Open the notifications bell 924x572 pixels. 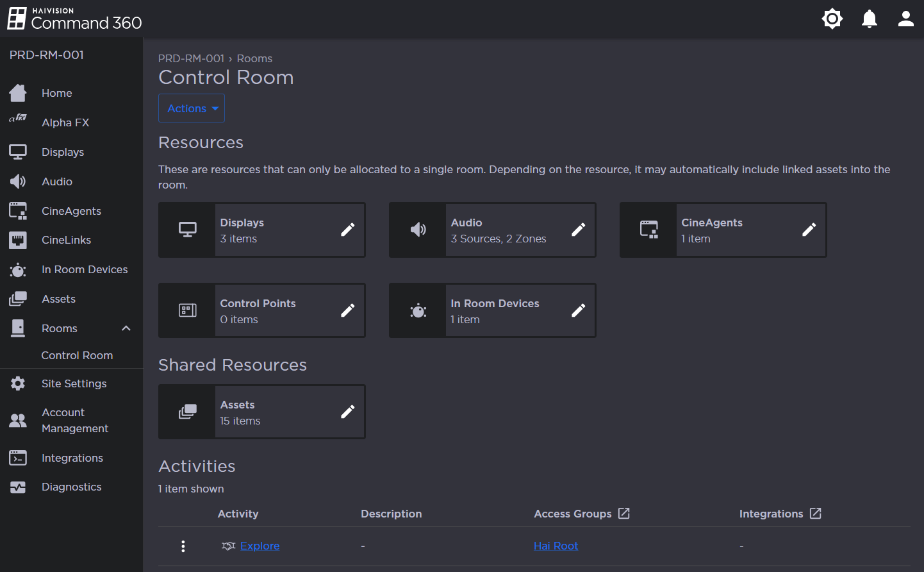click(869, 19)
